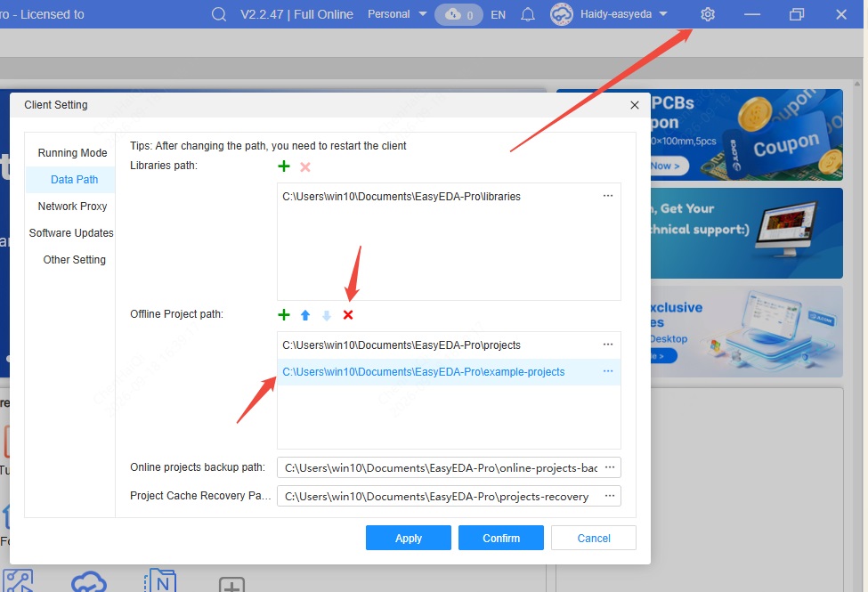The height and width of the screenshot is (592, 868).
Task: Click the Now > button on coupon banner
Action: coord(669,166)
